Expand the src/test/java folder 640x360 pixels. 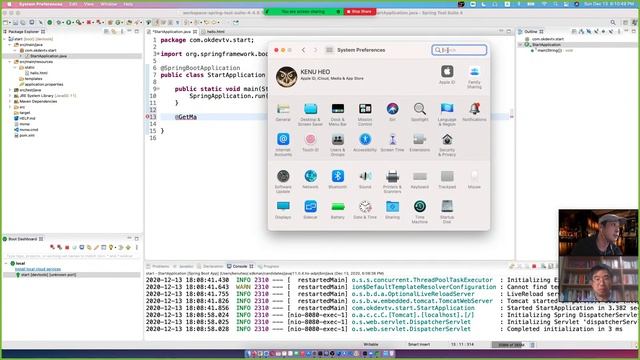10,90
